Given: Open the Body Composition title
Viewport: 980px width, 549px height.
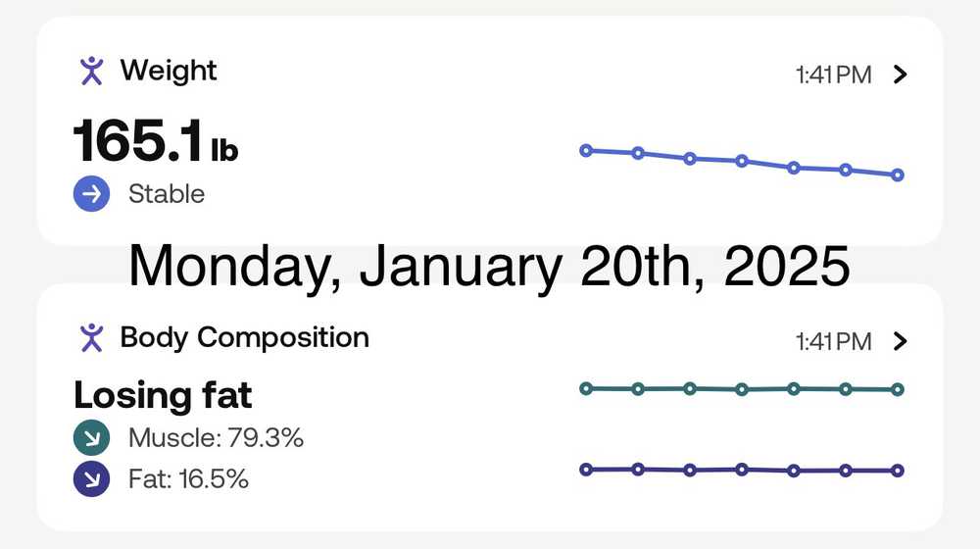Looking at the screenshot, I should [x=244, y=337].
